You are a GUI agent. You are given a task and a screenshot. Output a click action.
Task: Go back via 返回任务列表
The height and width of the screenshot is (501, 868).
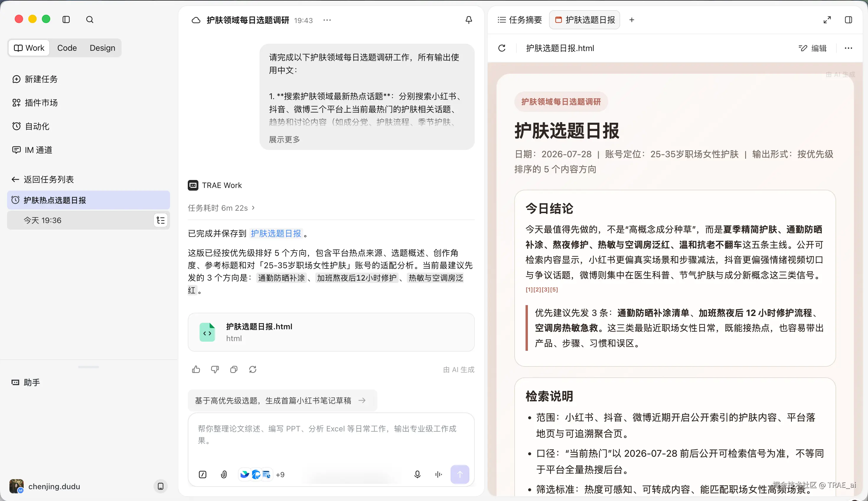43,179
